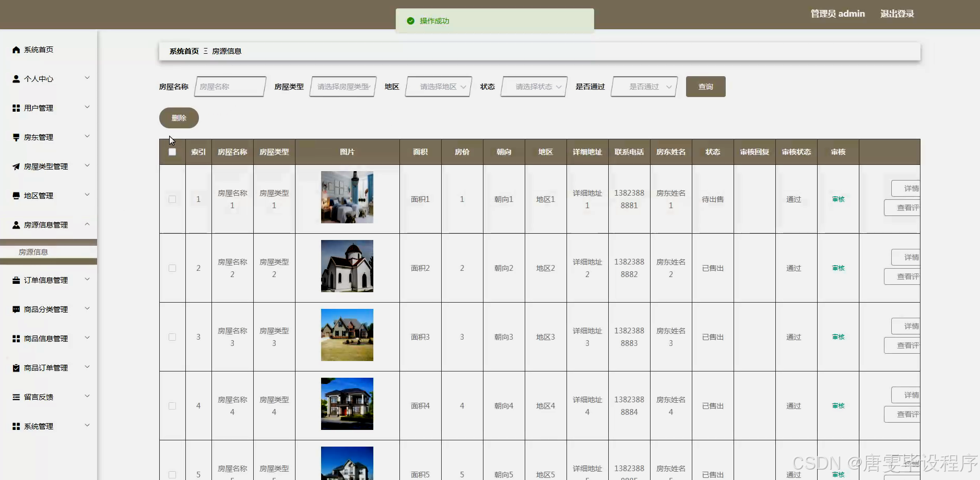Image resolution: width=980 pixels, height=480 pixels.
Task: Click the 管理员 admin label
Action: (837, 14)
